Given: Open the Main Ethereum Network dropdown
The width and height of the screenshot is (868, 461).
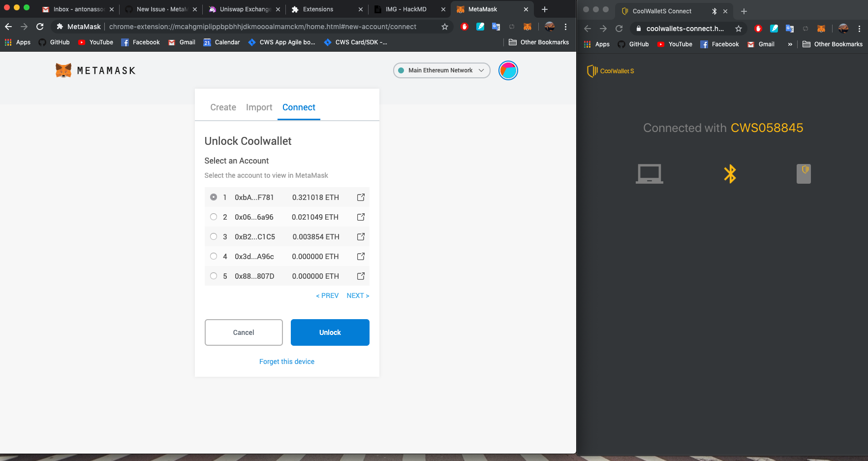Looking at the screenshot, I should pyautogui.click(x=441, y=70).
